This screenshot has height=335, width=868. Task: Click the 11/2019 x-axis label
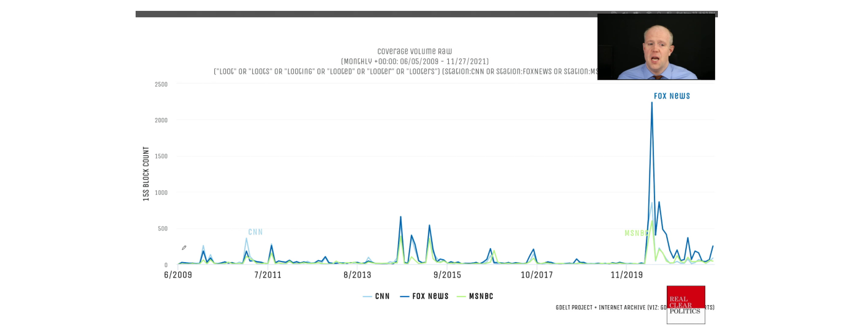click(x=627, y=275)
